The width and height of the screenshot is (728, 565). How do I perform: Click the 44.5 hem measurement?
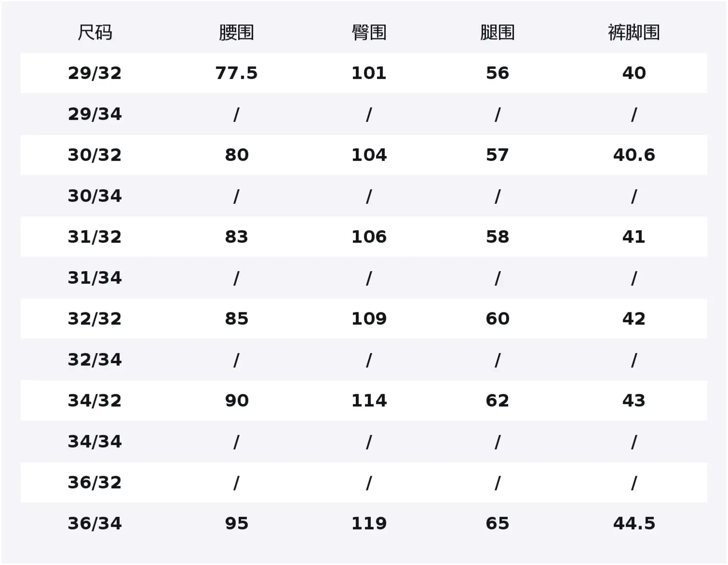(x=634, y=523)
